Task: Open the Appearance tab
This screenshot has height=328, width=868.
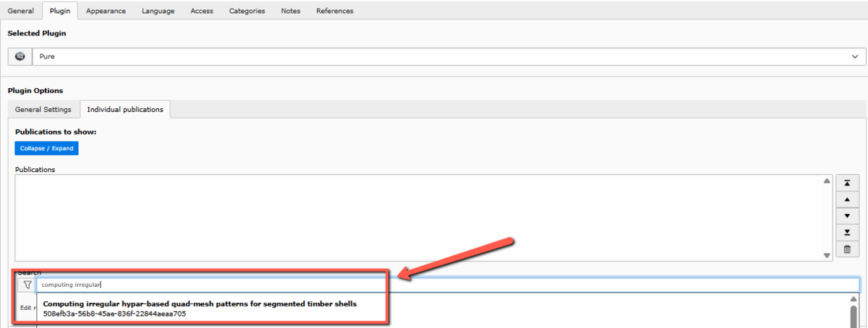Action: (106, 11)
